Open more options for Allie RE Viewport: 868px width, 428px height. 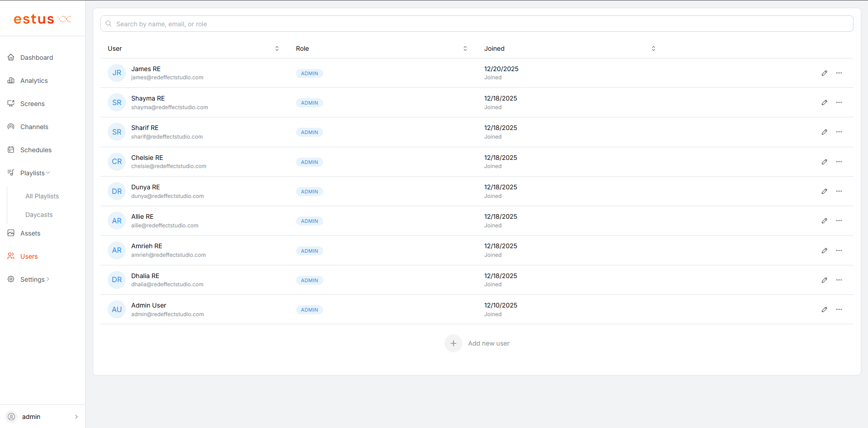(839, 221)
